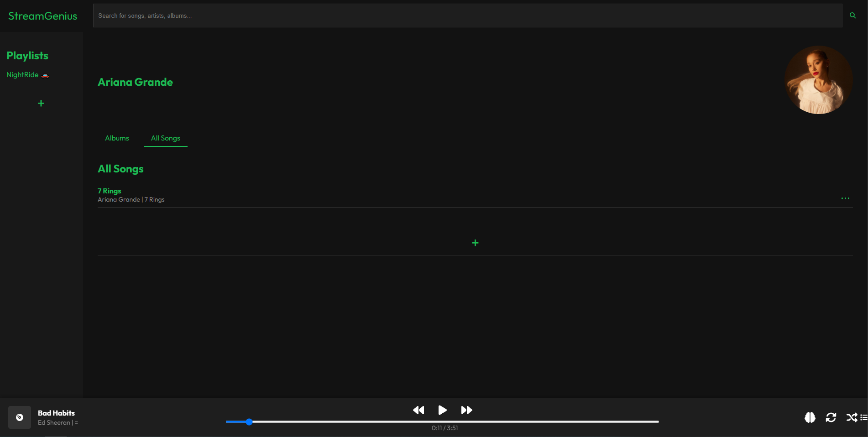Skip back with the rewind button
This screenshot has width=868, height=437.
418,410
